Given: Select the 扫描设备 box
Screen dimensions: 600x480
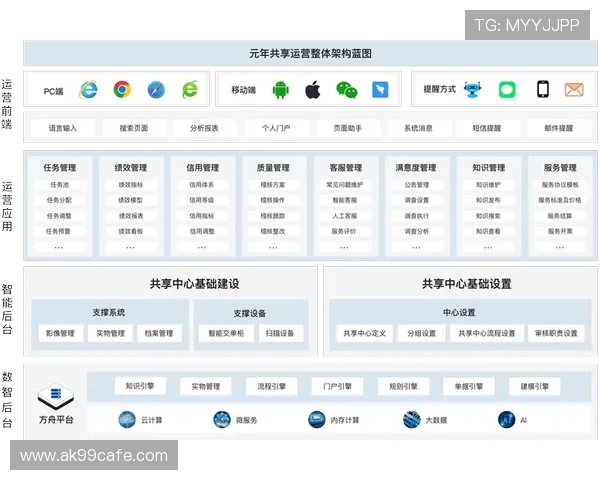Looking at the screenshot, I should [x=280, y=333].
